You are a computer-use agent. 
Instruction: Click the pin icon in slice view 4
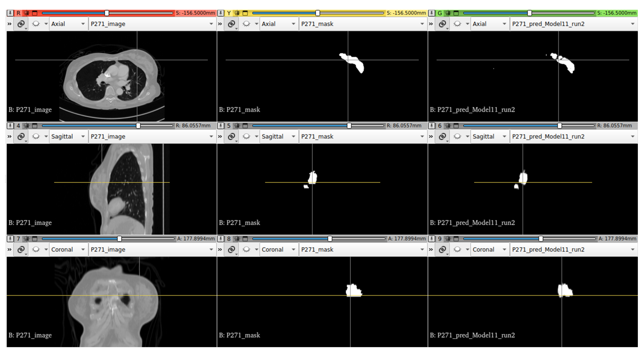(10, 126)
